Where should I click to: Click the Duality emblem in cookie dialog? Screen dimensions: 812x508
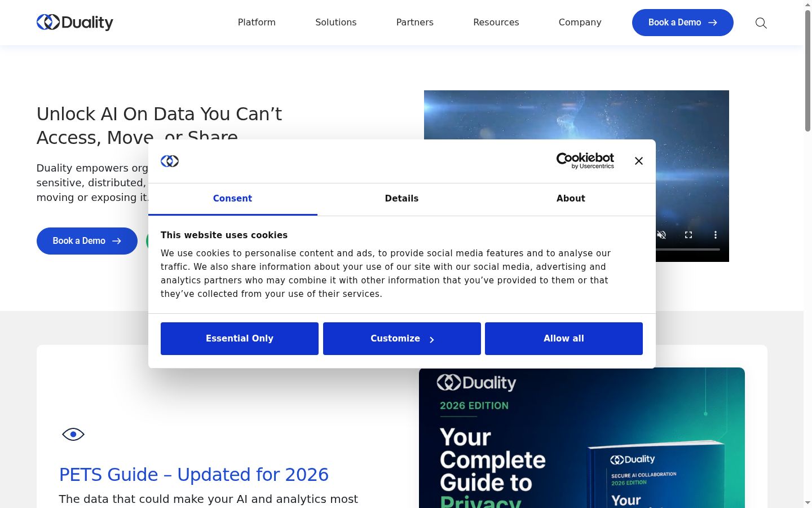[x=170, y=161]
